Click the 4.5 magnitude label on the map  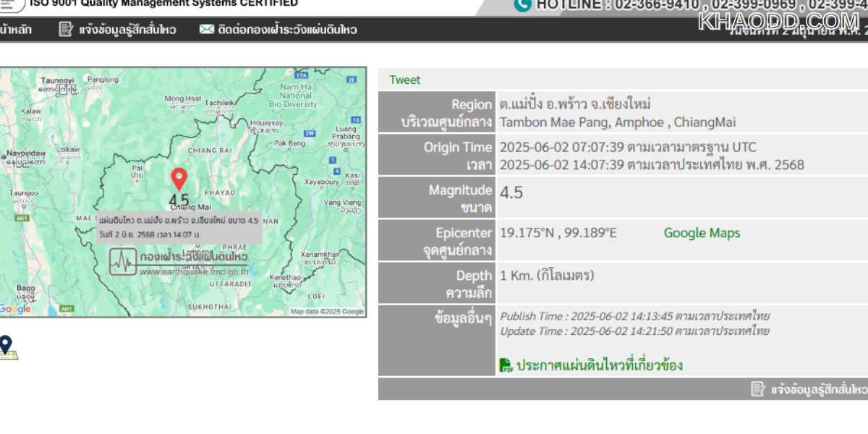tap(179, 200)
